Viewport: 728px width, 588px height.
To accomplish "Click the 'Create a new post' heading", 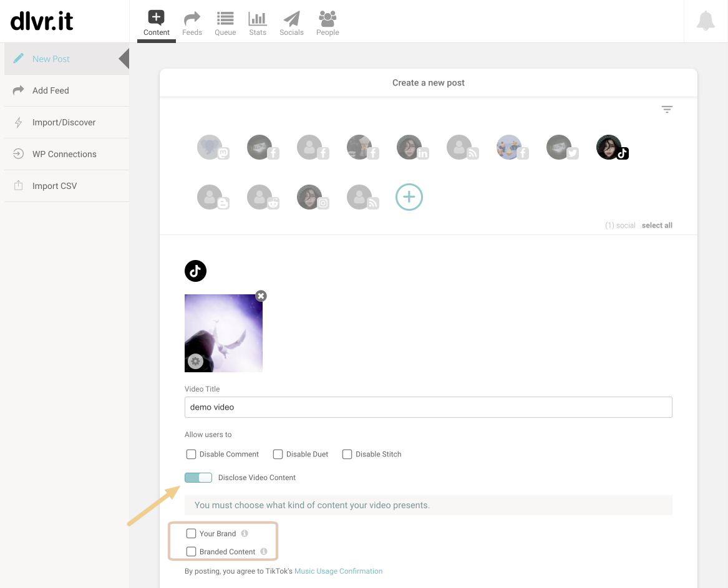I will (428, 82).
